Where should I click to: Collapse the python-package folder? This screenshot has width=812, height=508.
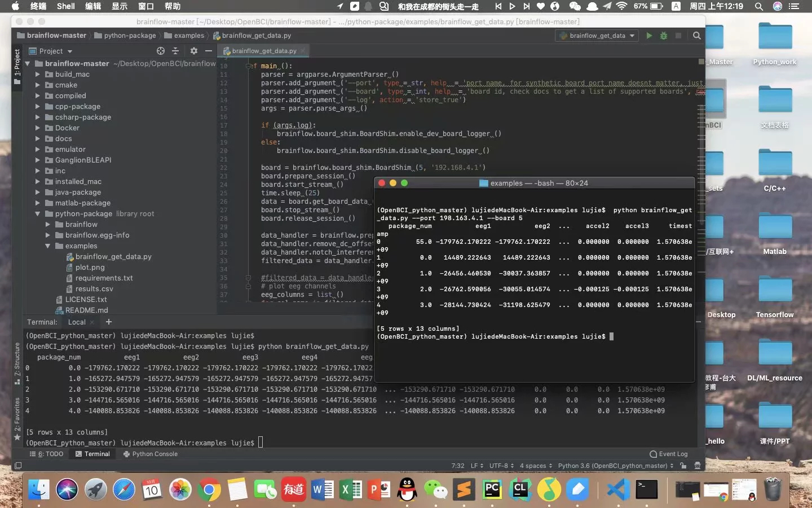(37, 213)
